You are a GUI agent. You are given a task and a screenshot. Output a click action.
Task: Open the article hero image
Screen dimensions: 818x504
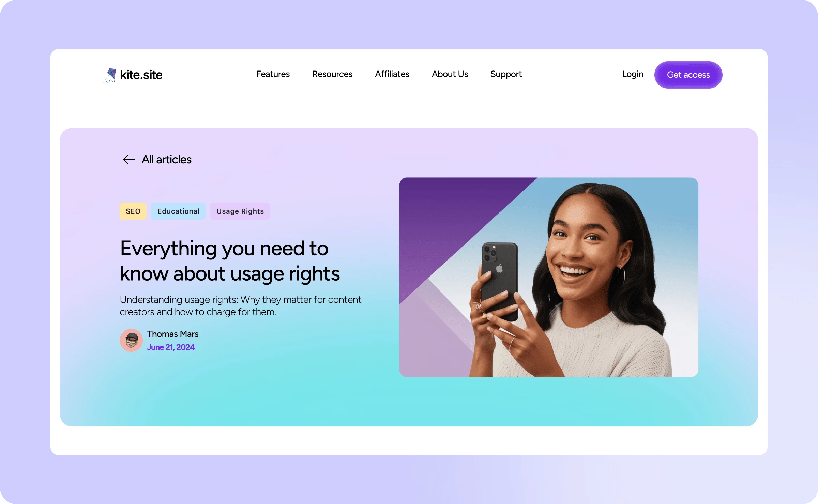pyautogui.click(x=549, y=277)
